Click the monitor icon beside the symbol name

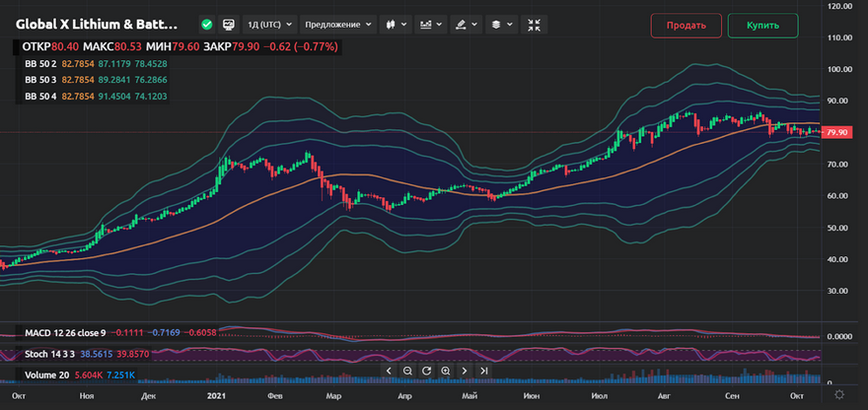[229, 24]
